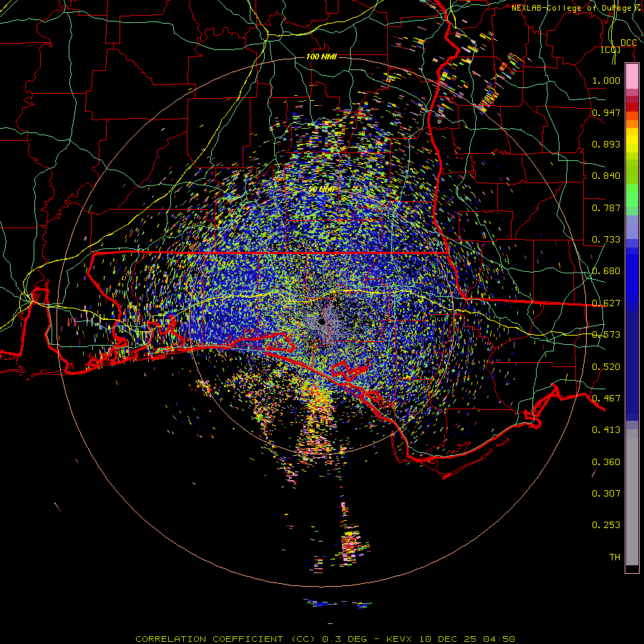Click the 0.573 scale label

[606, 335]
